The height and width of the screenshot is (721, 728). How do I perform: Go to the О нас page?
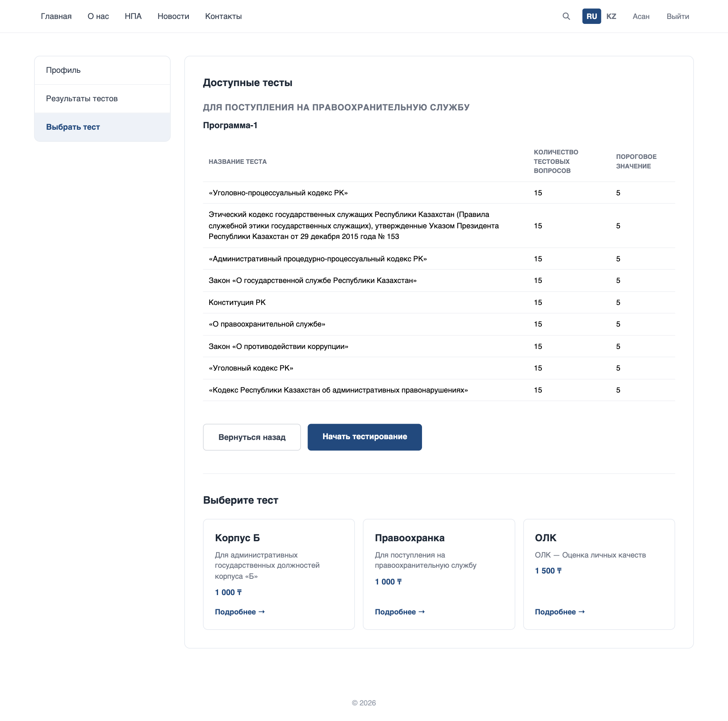[98, 16]
